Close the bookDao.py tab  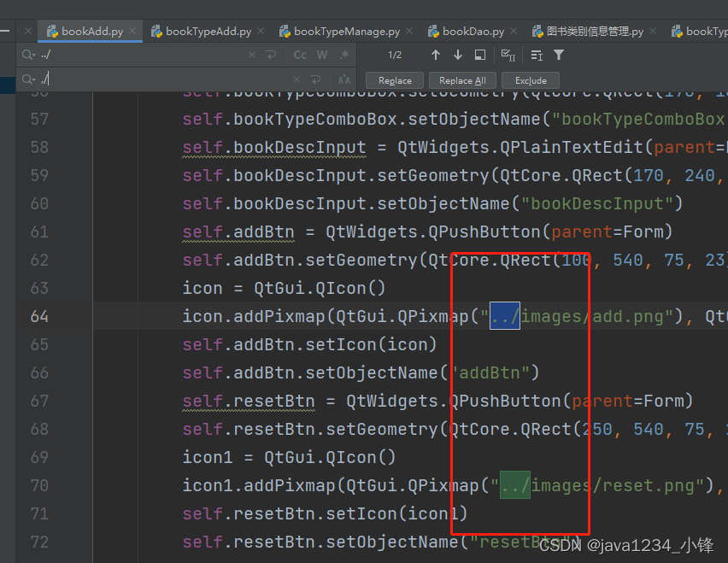click(x=514, y=31)
